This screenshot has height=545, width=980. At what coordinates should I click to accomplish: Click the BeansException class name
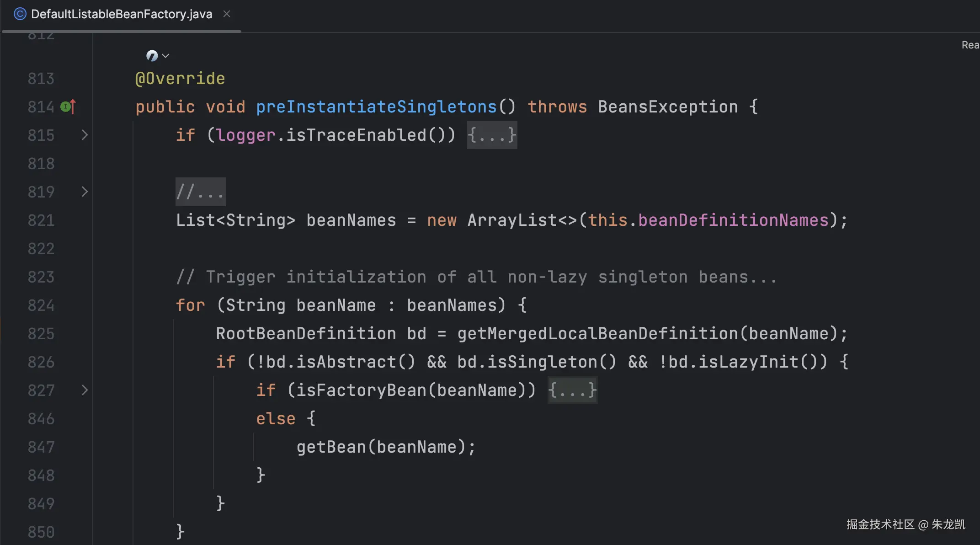pyautogui.click(x=667, y=107)
